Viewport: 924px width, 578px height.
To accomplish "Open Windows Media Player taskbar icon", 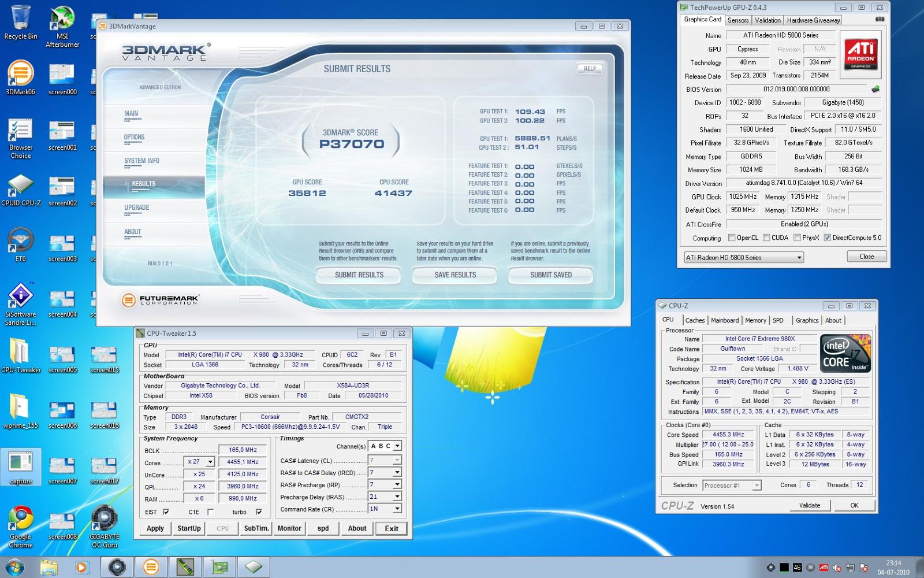I will (x=81, y=567).
